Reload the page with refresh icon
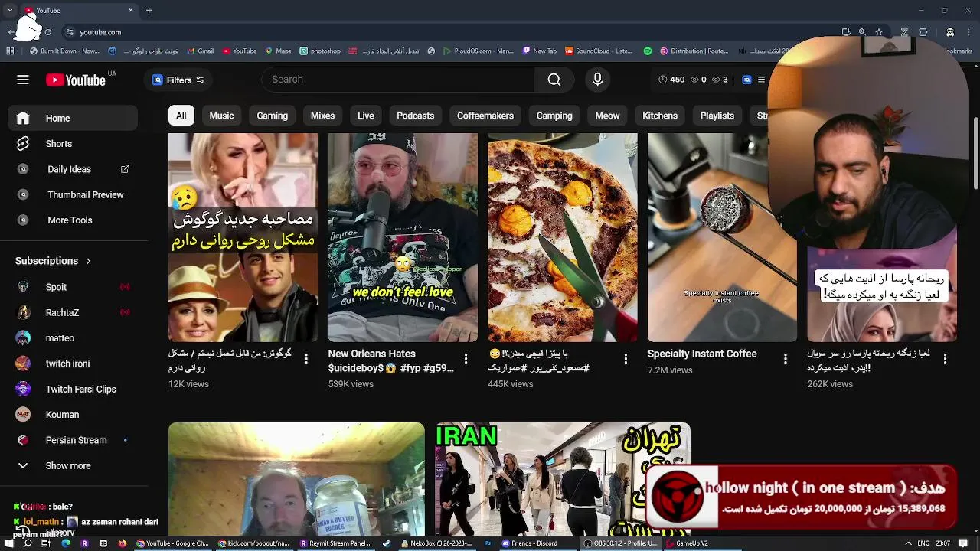 [47, 32]
